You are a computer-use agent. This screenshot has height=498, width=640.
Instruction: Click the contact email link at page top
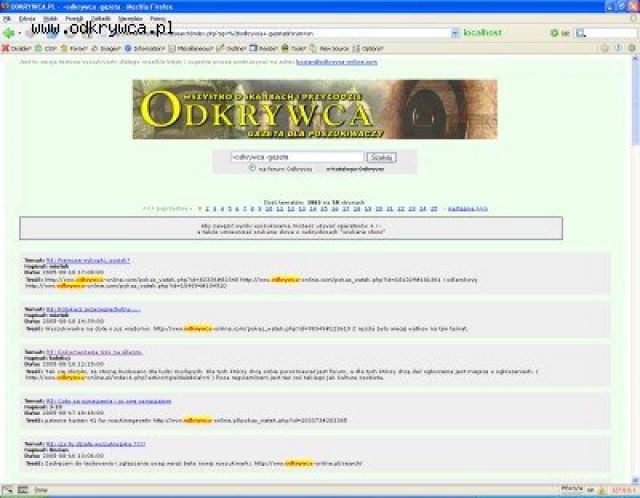[336, 62]
